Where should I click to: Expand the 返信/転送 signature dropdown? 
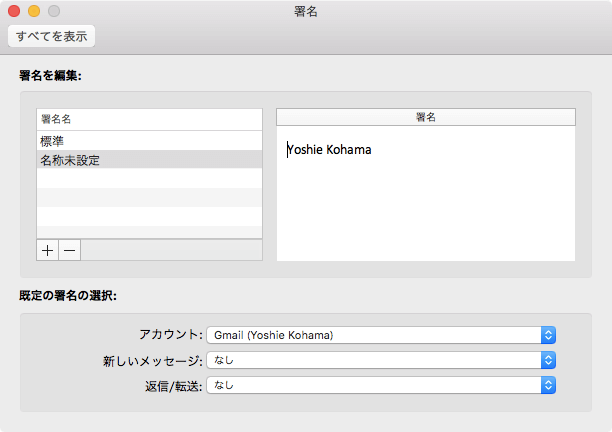380,384
